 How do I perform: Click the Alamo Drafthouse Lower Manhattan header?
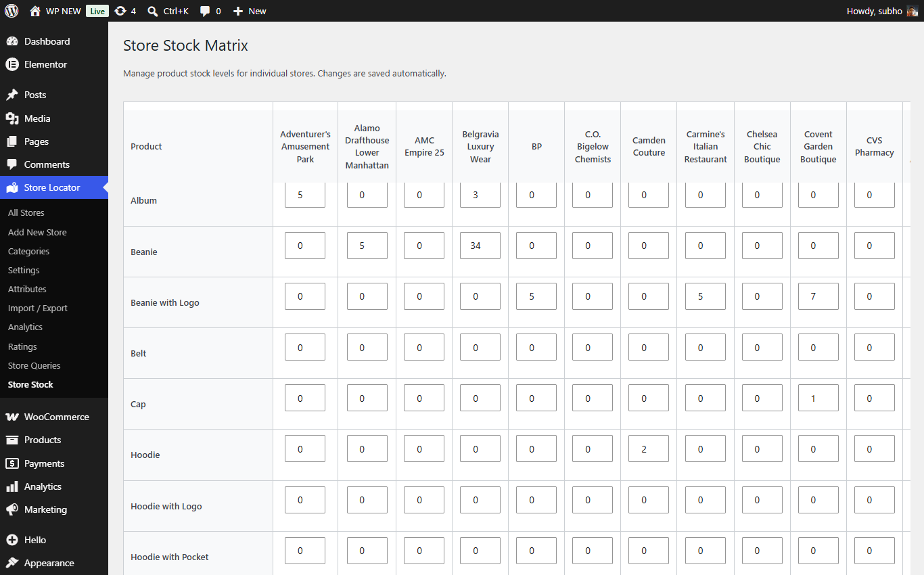point(367,147)
